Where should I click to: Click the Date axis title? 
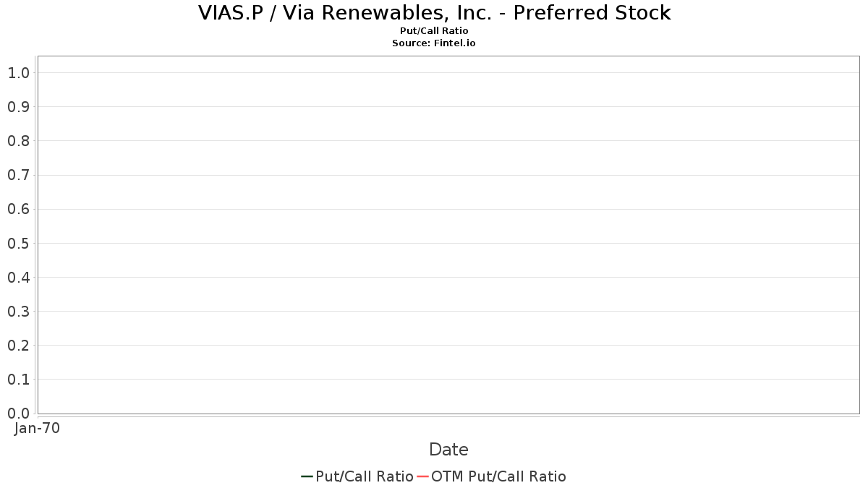(448, 450)
